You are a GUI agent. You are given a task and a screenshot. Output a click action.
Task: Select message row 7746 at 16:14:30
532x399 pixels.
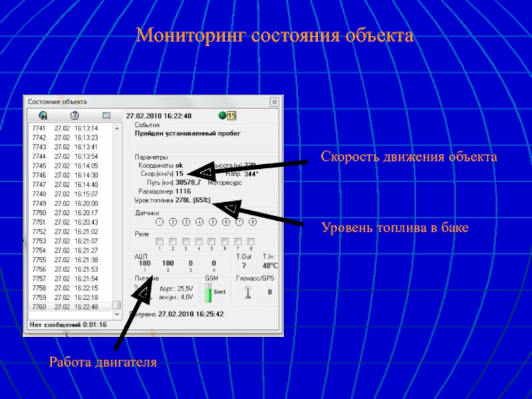click(x=70, y=176)
